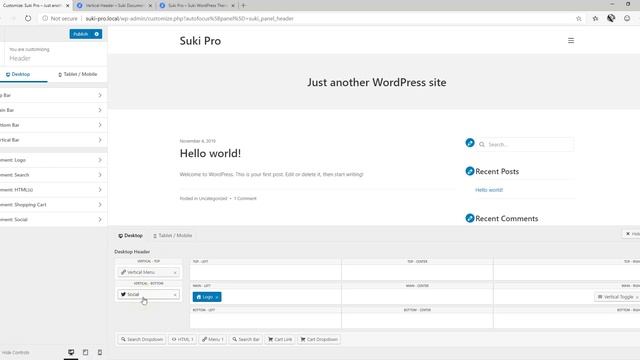Edit Recent Comments widget pencil icon
The height and width of the screenshot is (360, 640).
[470, 218]
